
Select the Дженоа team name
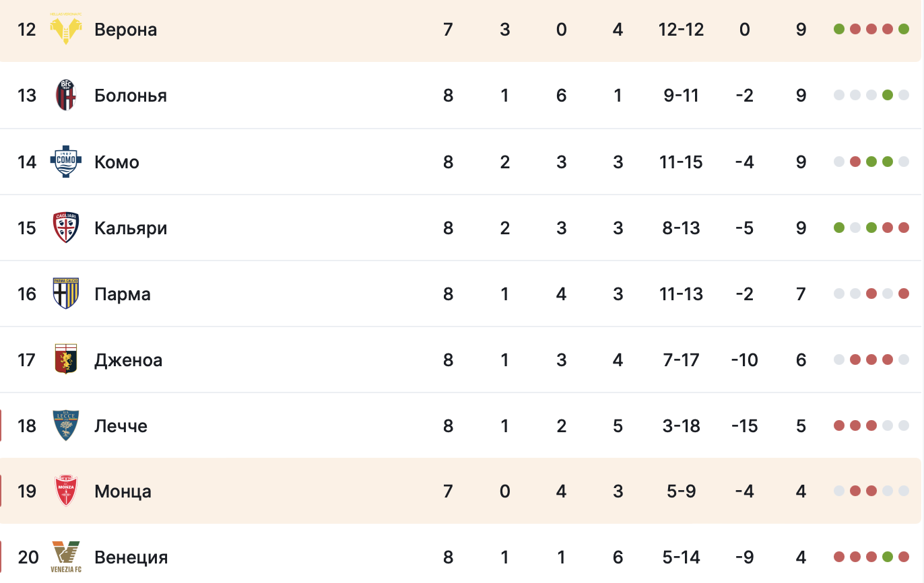[x=128, y=359]
